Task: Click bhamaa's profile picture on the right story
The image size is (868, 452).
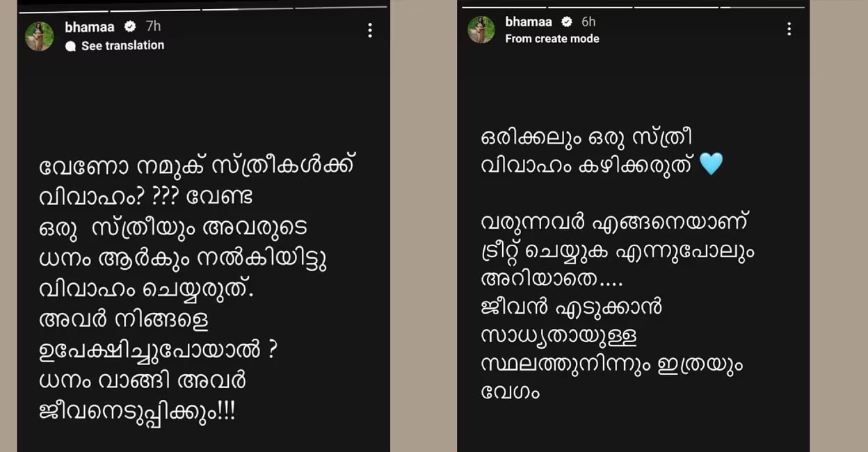Action: [481, 30]
